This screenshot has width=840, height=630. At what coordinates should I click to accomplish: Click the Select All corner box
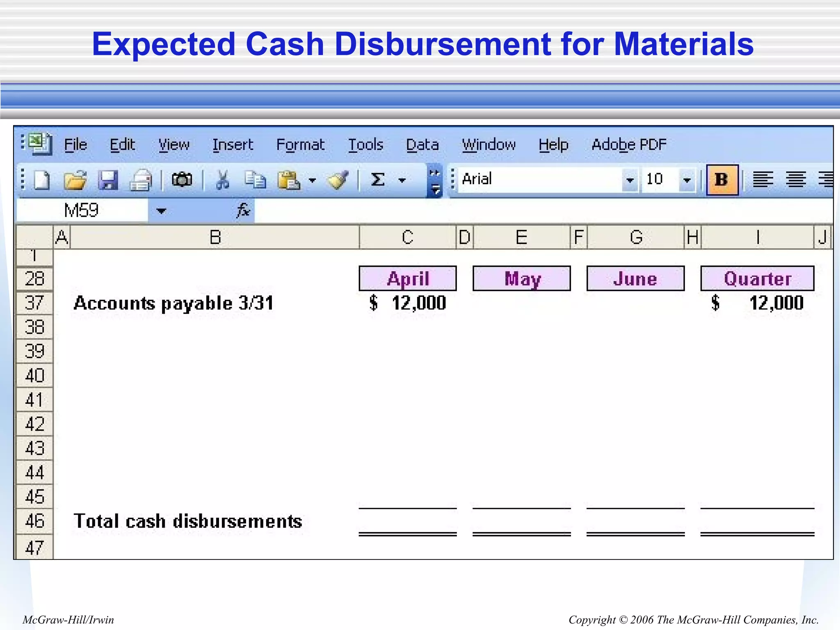[x=34, y=237]
